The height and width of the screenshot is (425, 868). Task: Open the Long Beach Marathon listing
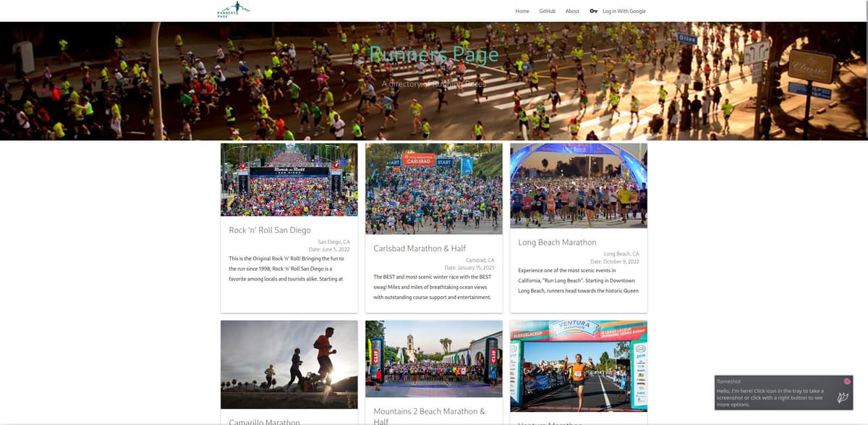pos(557,242)
